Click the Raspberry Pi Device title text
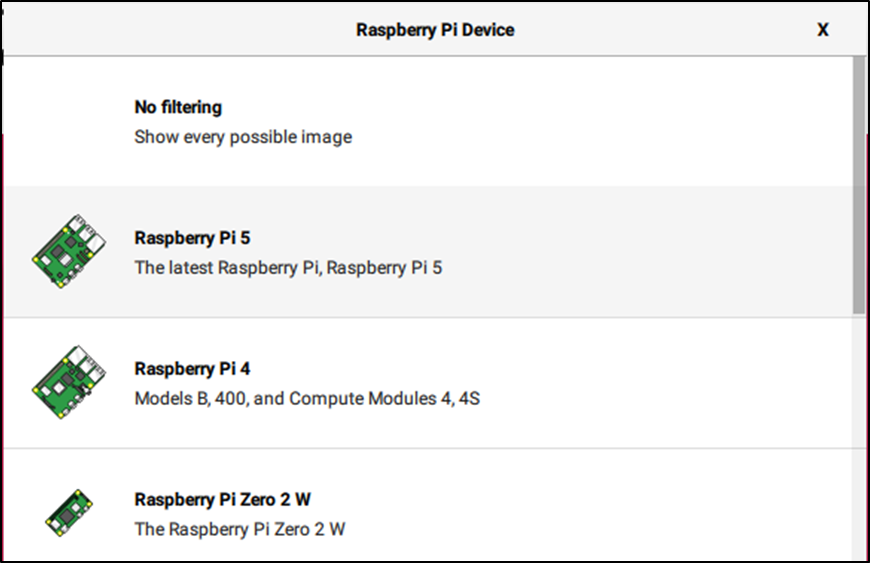The width and height of the screenshot is (870, 563). click(435, 30)
